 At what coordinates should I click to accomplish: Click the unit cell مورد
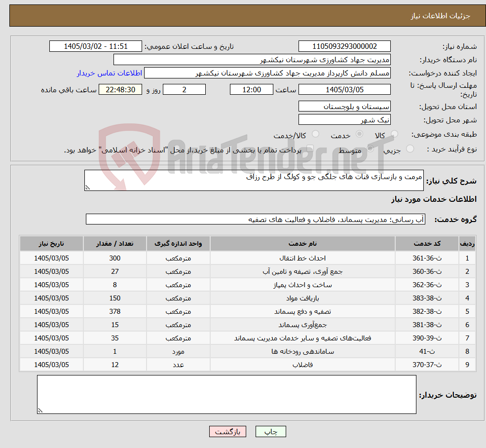pos(178,352)
